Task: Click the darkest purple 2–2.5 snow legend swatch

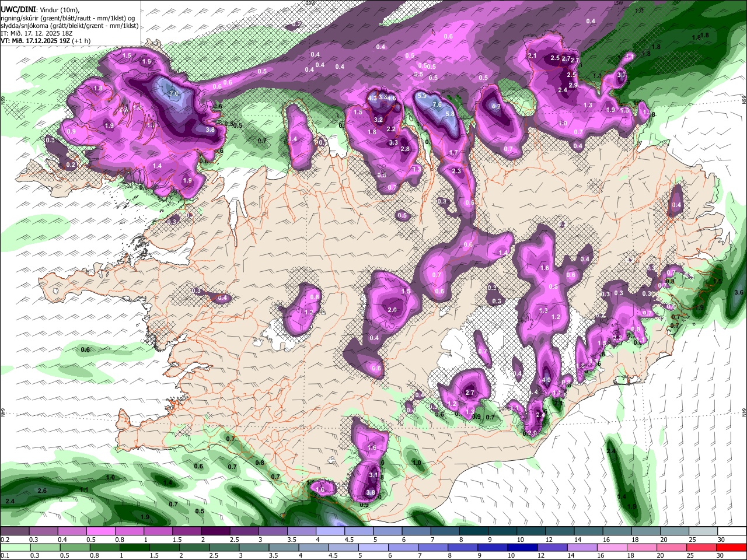Action: pos(215,531)
